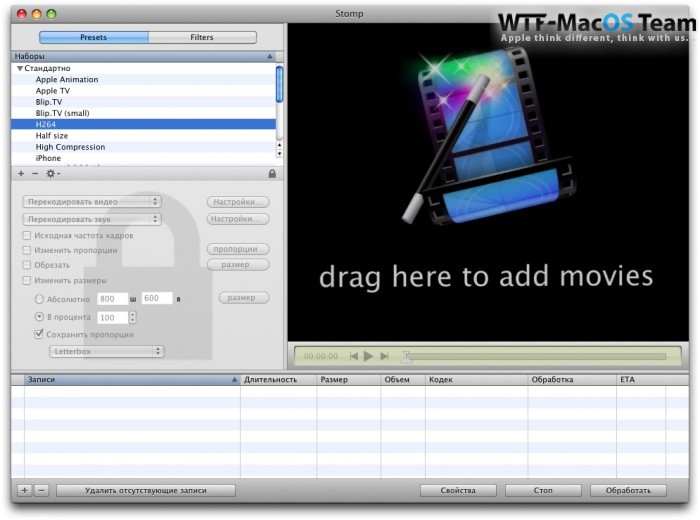
Task: Sort presets via the Наборы column header
Action: click(x=143, y=56)
